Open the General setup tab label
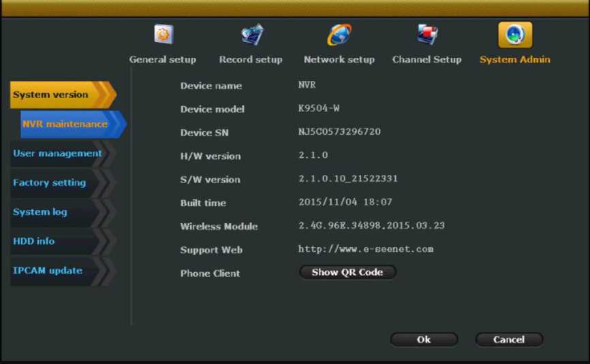The height and width of the screenshot is (364, 590). [x=163, y=59]
